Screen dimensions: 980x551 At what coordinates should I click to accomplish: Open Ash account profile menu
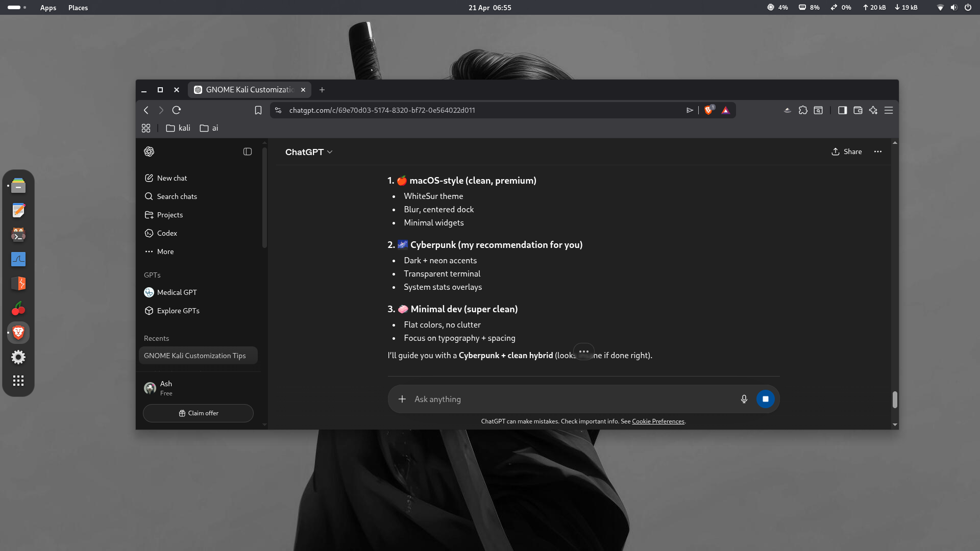pos(198,388)
